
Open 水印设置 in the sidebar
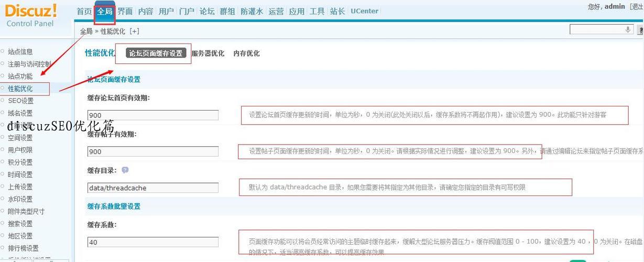coord(20,199)
